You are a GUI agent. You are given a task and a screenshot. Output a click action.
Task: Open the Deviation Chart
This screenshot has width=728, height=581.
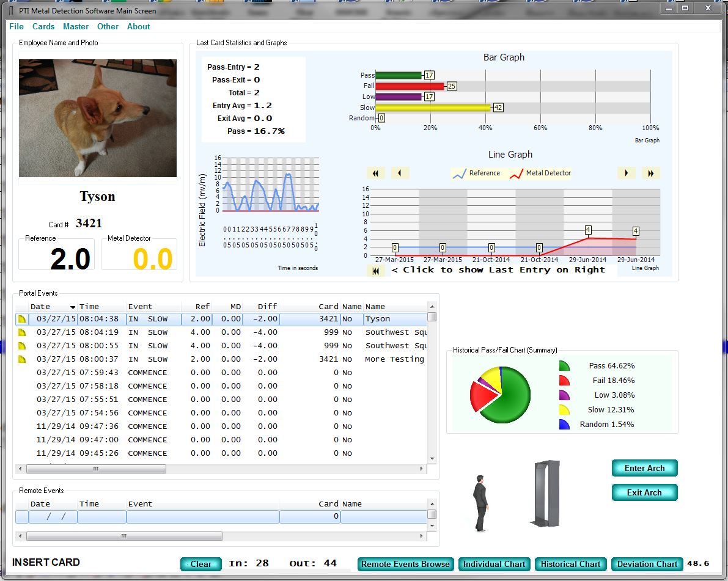[647, 564]
